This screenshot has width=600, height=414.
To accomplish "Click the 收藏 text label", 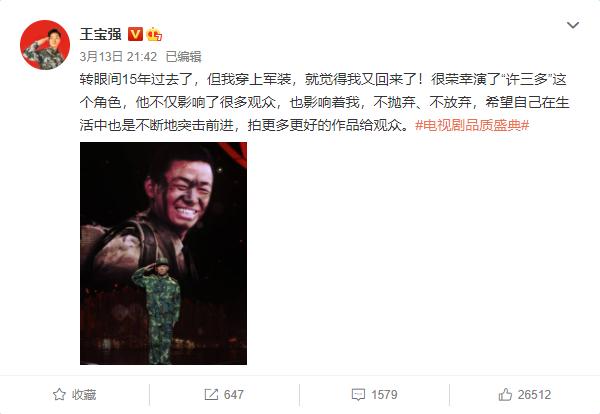I will 84,394.
